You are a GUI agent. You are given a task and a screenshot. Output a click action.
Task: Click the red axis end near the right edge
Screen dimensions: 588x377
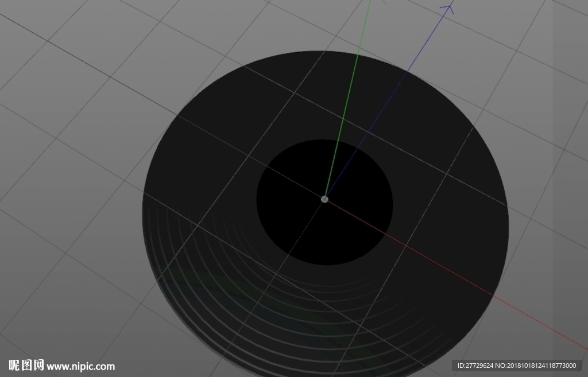581,347
